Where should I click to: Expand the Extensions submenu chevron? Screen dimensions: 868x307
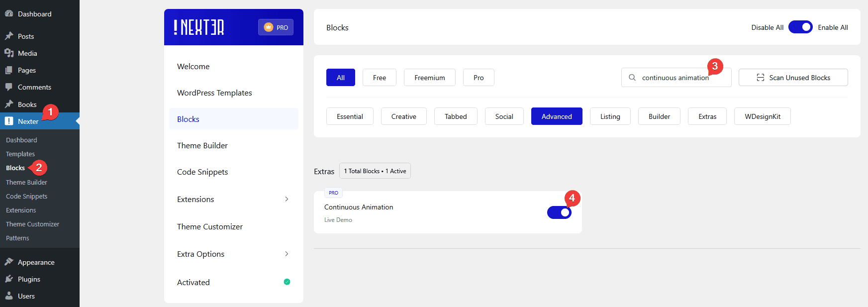click(x=287, y=199)
